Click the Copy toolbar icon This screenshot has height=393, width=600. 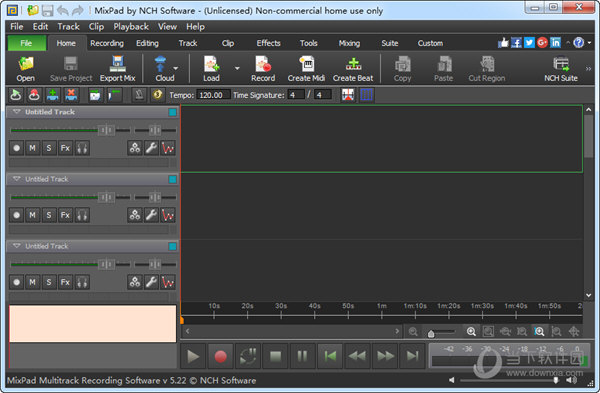402,69
